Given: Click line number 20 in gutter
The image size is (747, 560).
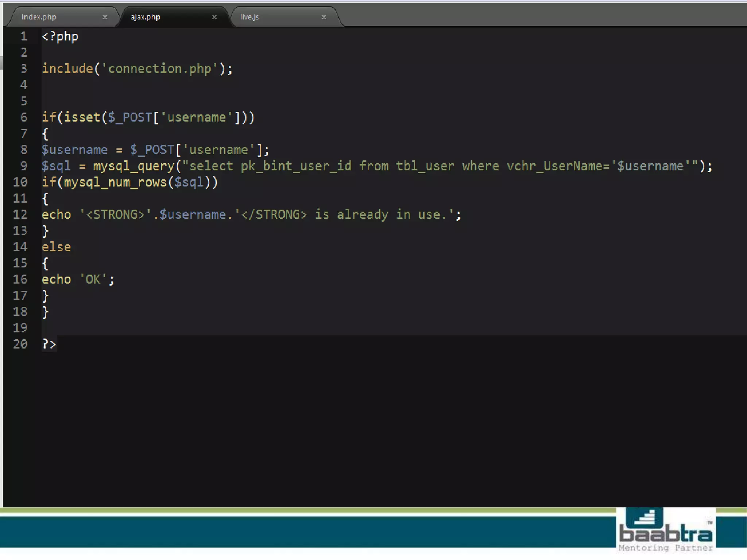Looking at the screenshot, I should [20, 344].
